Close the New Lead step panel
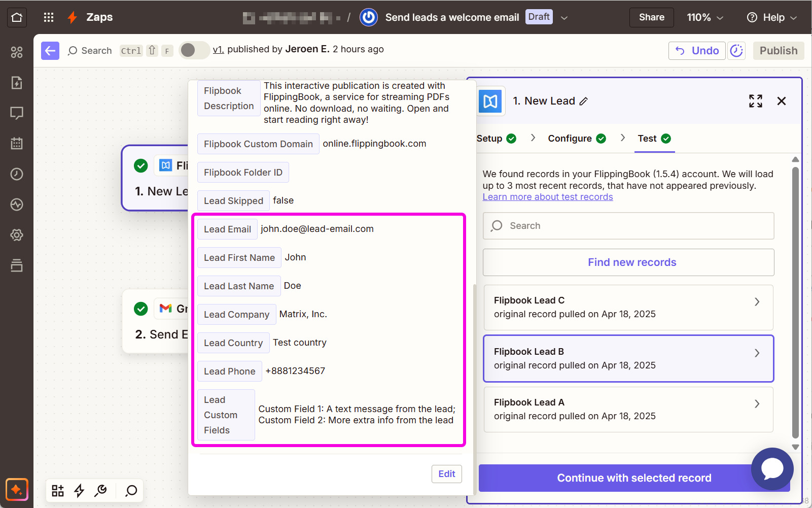The height and width of the screenshot is (508, 812). coord(782,101)
